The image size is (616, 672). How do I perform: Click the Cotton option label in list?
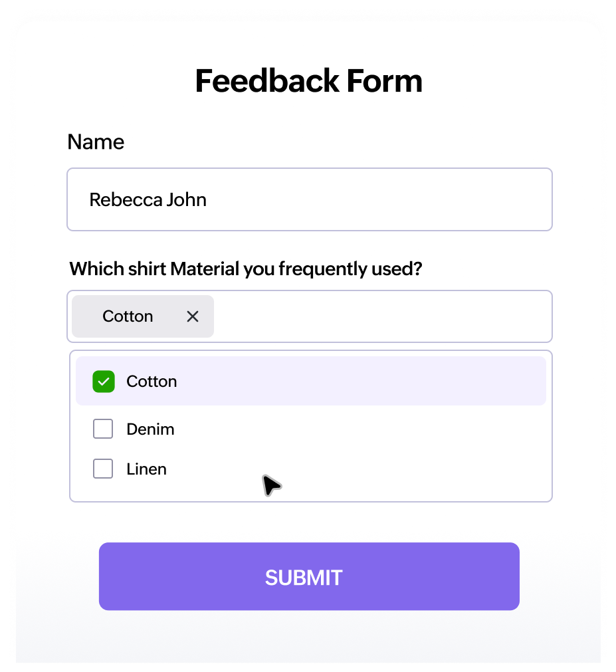[x=152, y=382]
